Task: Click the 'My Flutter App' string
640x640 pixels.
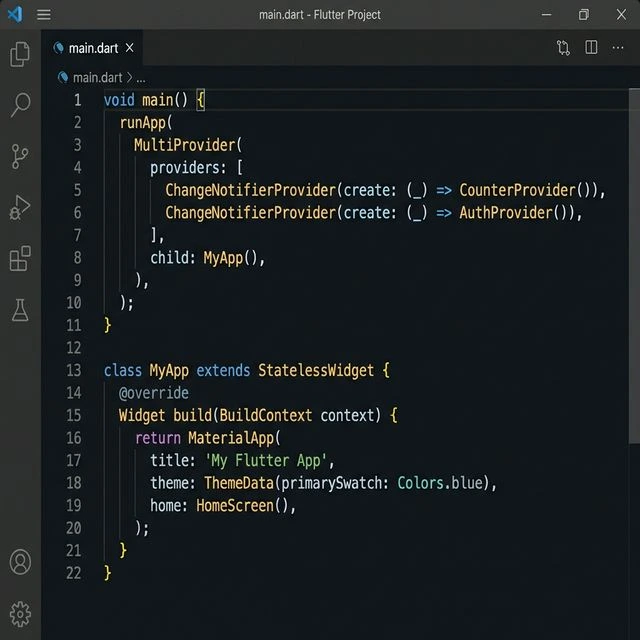Action: tap(266, 461)
